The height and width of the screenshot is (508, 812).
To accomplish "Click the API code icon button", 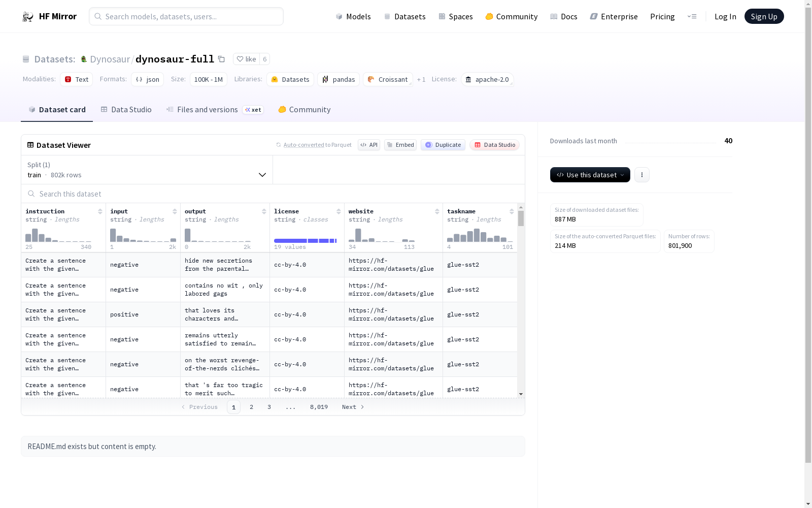I will (369, 145).
